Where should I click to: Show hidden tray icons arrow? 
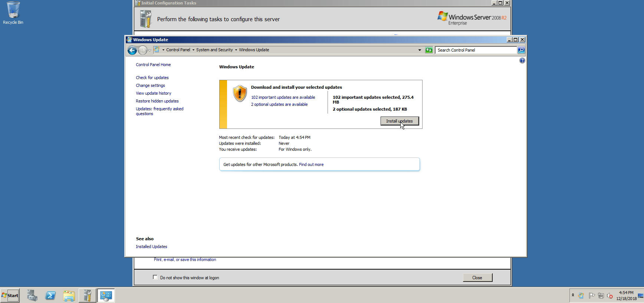pos(573,295)
